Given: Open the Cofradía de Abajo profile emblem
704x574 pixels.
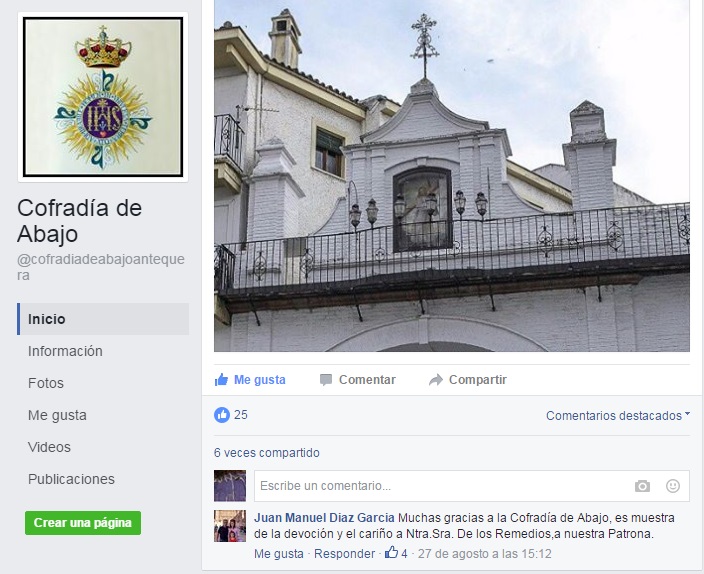Looking at the screenshot, I should click(103, 97).
